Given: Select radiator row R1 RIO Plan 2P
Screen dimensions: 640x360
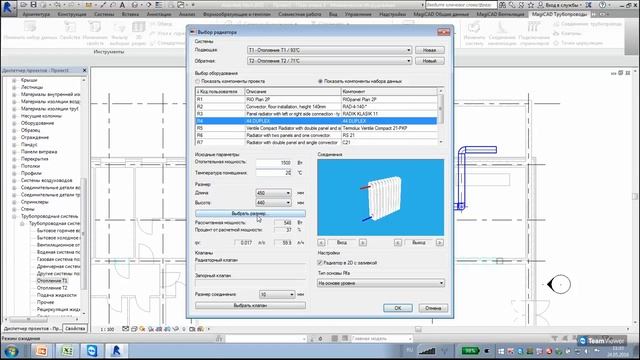Looking at the screenshot, I should pos(316,99).
